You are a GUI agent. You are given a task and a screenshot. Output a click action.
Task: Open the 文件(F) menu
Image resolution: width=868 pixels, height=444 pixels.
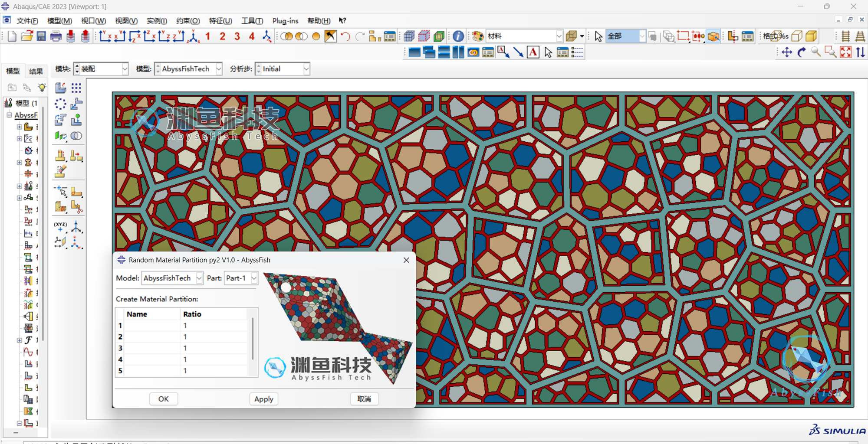[x=27, y=21]
